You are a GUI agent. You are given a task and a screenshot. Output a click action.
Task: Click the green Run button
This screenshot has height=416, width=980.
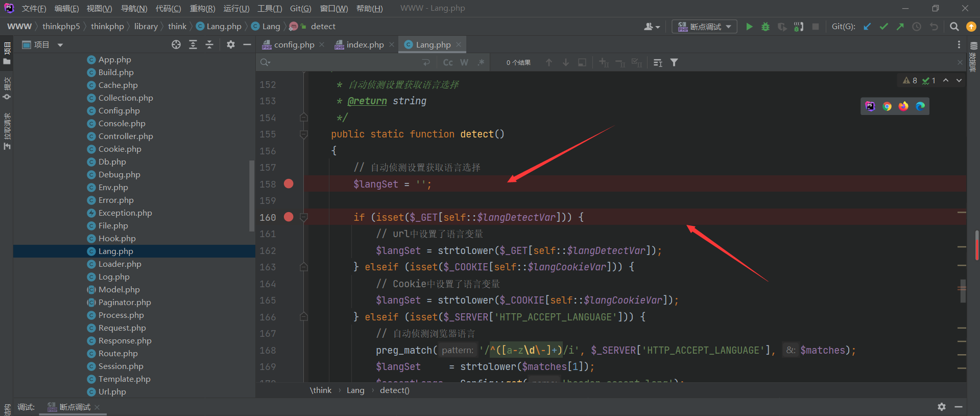[749, 27]
